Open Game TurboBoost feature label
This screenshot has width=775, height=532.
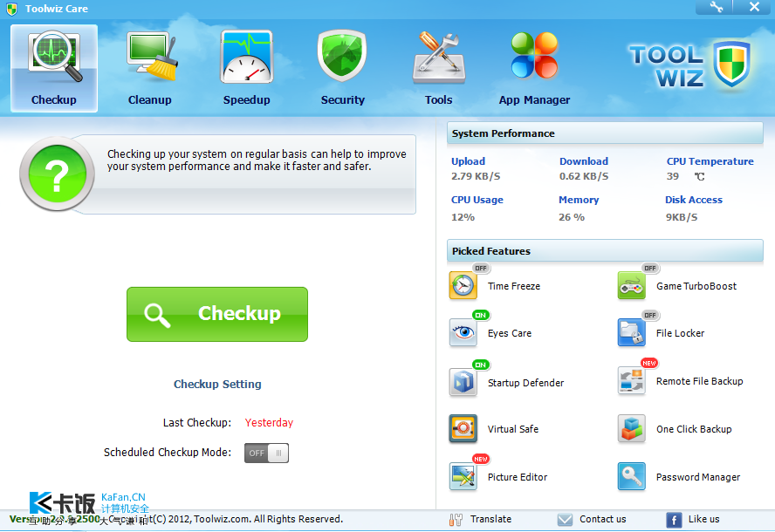696,286
